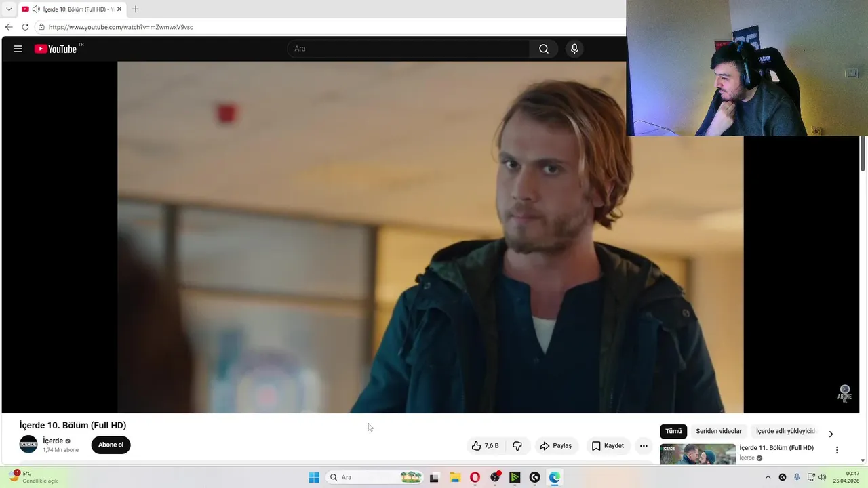
Task: Reload the page with refresh icon
Action: pos(25,27)
